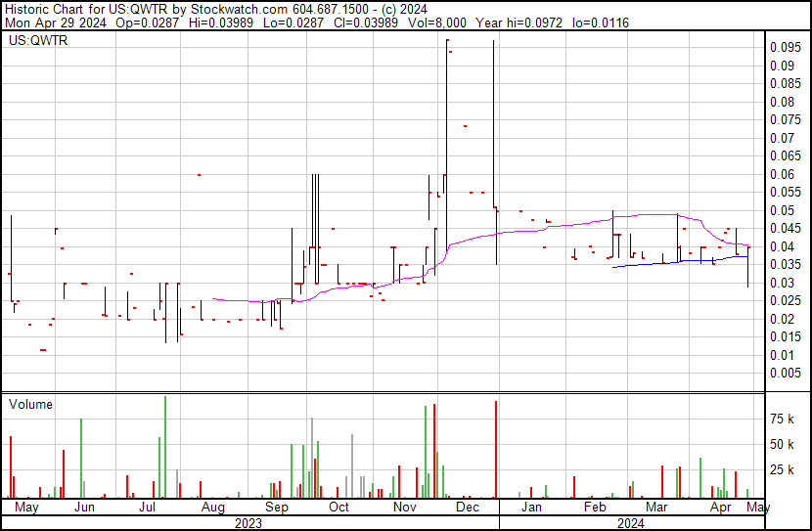812x531 pixels.
Task: Select the 0.065 price axis label
Action: pos(786,156)
